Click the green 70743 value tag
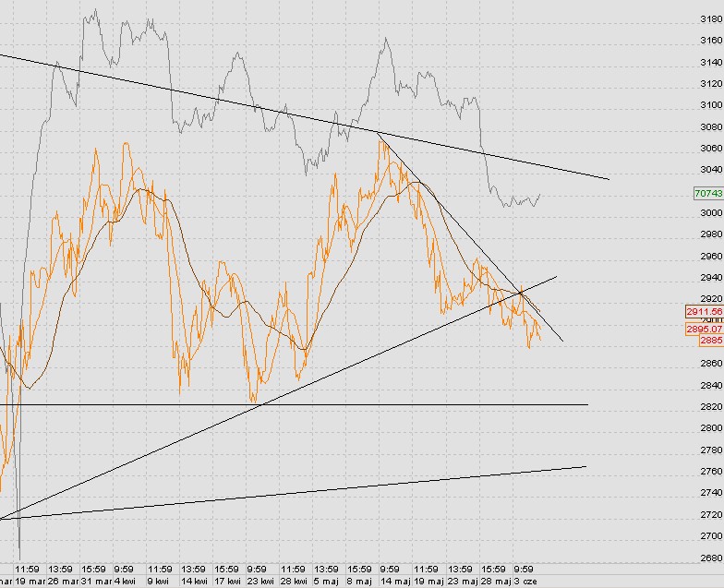The image size is (724, 588). tap(709, 193)
